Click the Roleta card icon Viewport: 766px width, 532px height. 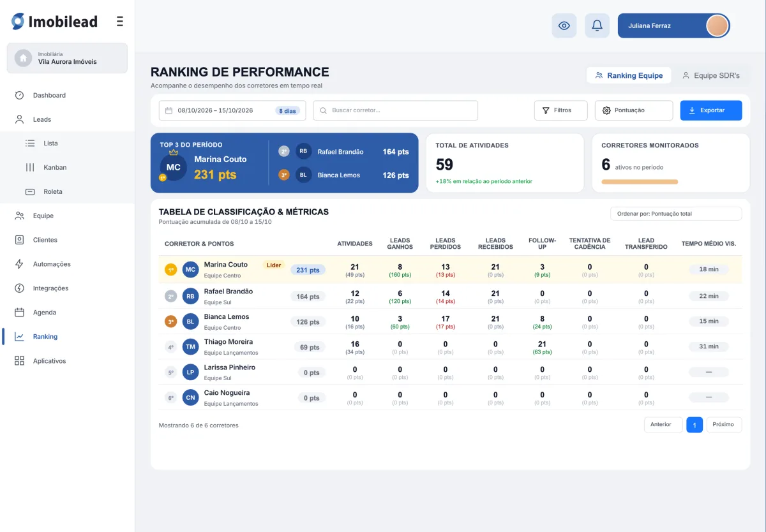30,191
